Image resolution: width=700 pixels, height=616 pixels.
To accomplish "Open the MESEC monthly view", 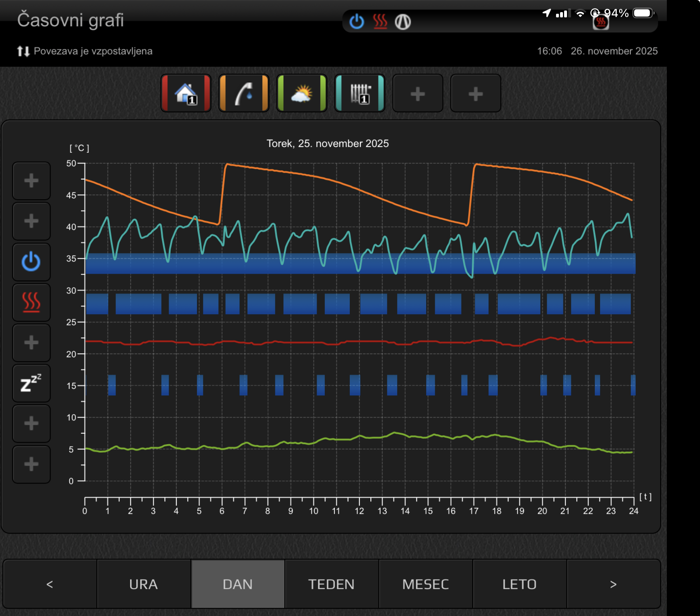I will pos(425,584).
